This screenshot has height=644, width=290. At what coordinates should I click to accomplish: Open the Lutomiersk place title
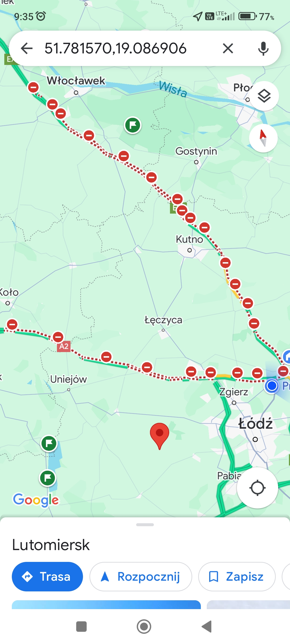51,545
